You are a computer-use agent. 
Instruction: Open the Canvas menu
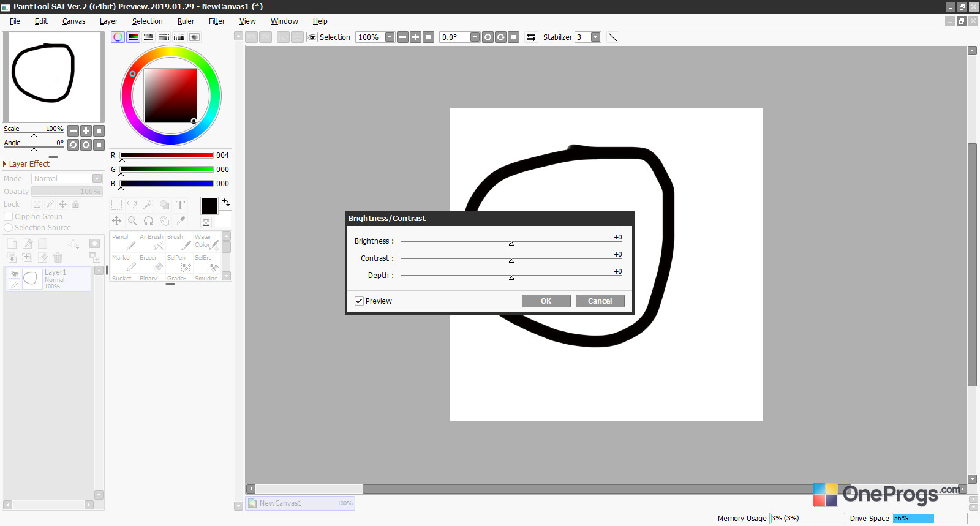coord(73,21)
